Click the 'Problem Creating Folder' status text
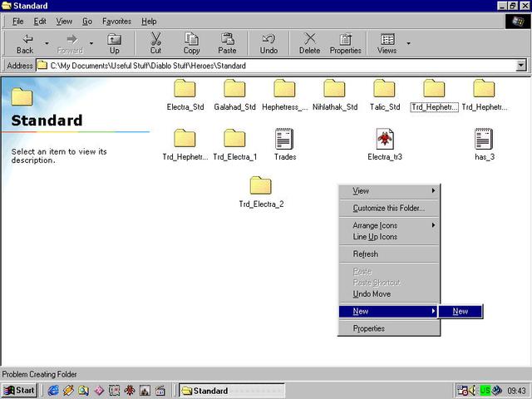The height and width of the screenshot is (399, 532). coord(39,374)
